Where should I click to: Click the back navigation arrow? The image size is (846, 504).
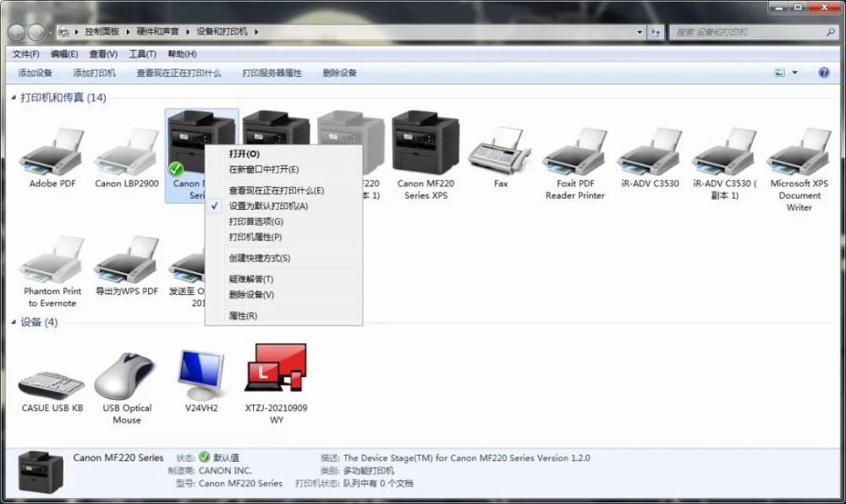pyautogui.click(x=16, y=33)
